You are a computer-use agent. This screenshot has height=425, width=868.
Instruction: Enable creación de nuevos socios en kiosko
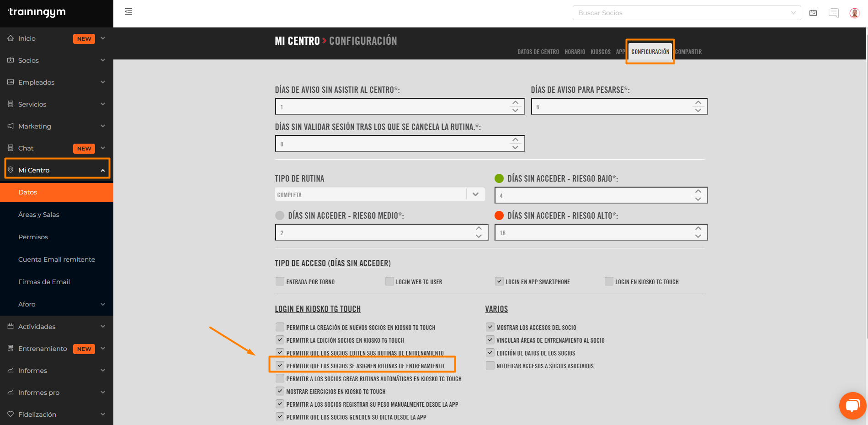(280, 327)
